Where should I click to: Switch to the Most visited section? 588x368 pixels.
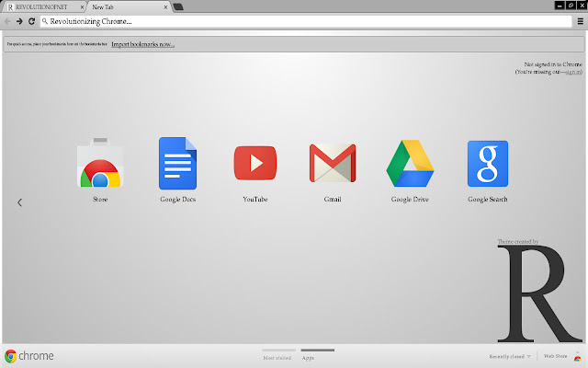[x=278, y=355]
